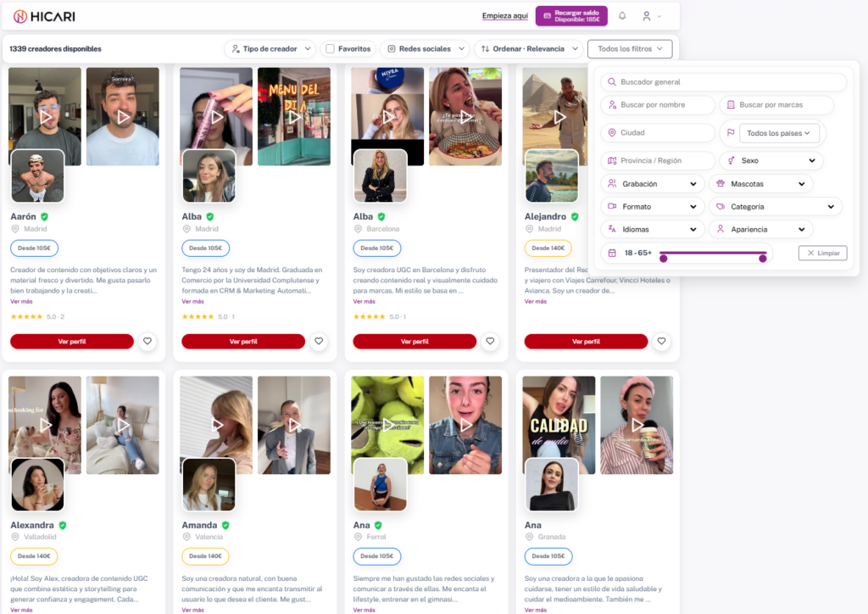Click heart icon on Alejandro's card

pos(661,341)
